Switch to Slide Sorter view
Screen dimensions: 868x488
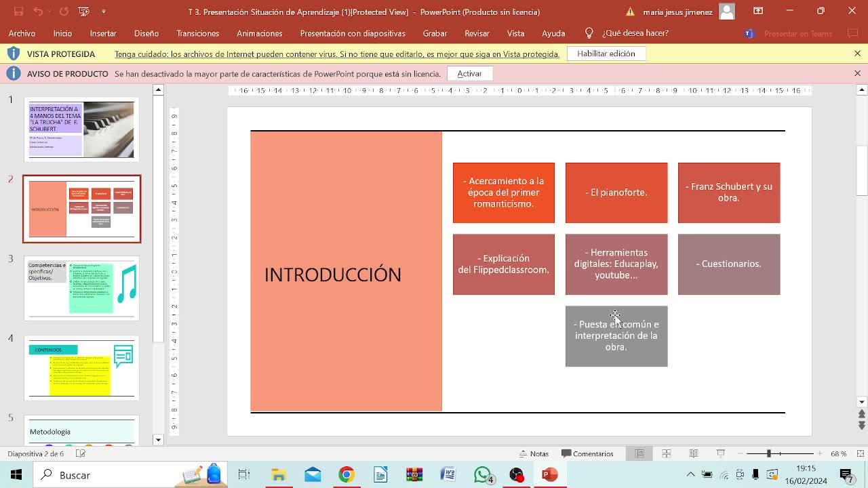[667, 454]
